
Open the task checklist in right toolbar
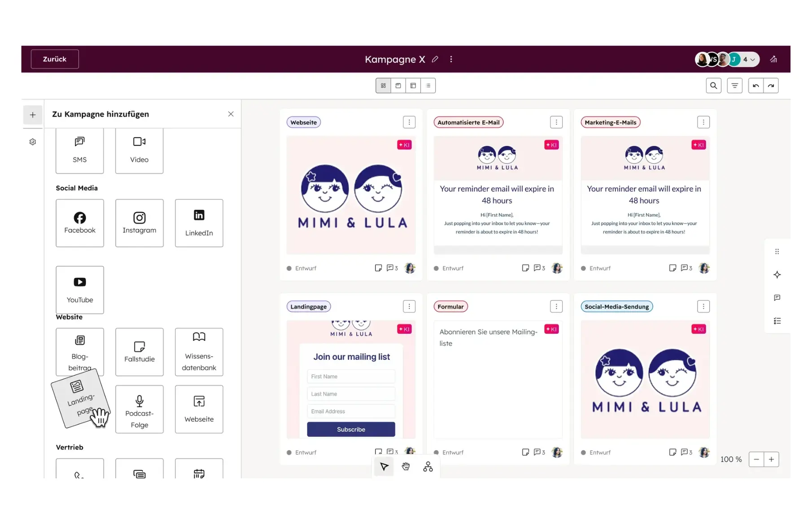point(777,321)
